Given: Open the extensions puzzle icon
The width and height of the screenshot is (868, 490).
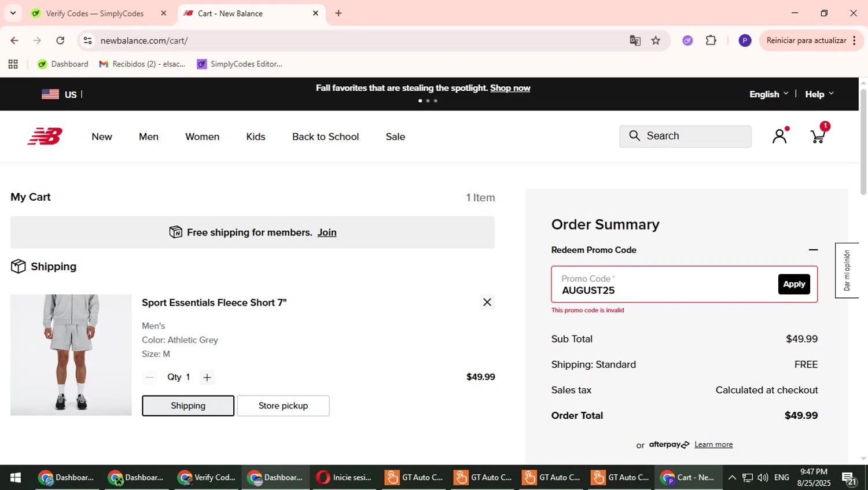Looking at the screenshot, I should 711,40.
